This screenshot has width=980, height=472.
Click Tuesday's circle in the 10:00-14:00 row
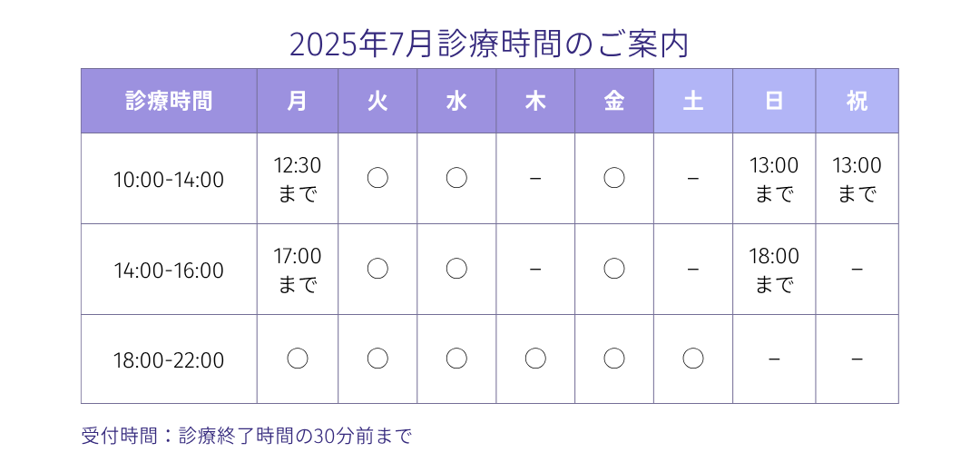coord(377,178)
